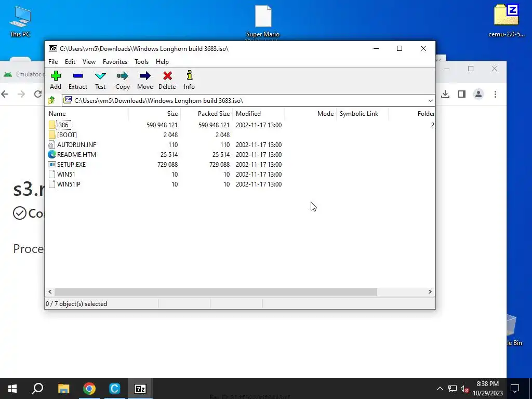
Task: Click Chrome back arrow
Action: pyautogui.click(x=5, y=94)
